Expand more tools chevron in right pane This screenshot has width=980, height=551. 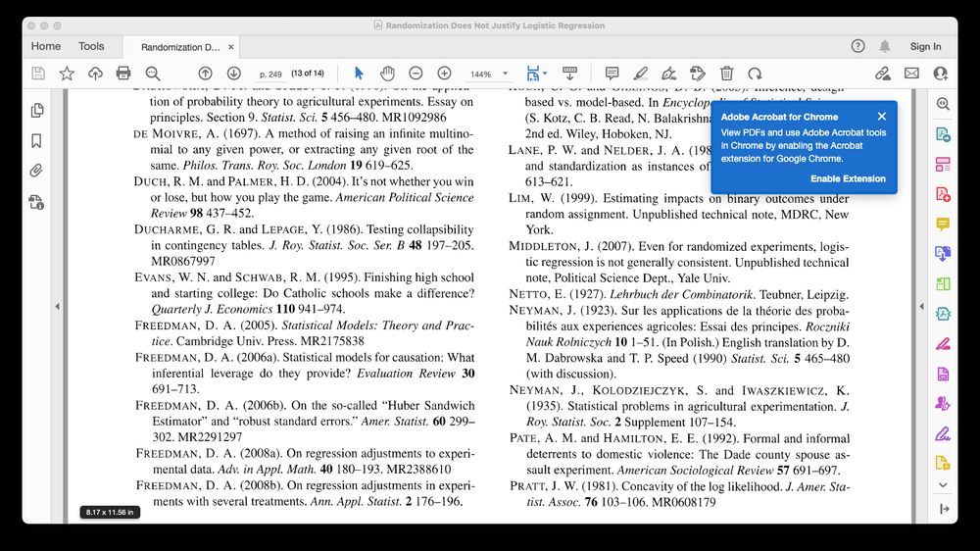tap(943, 485)
